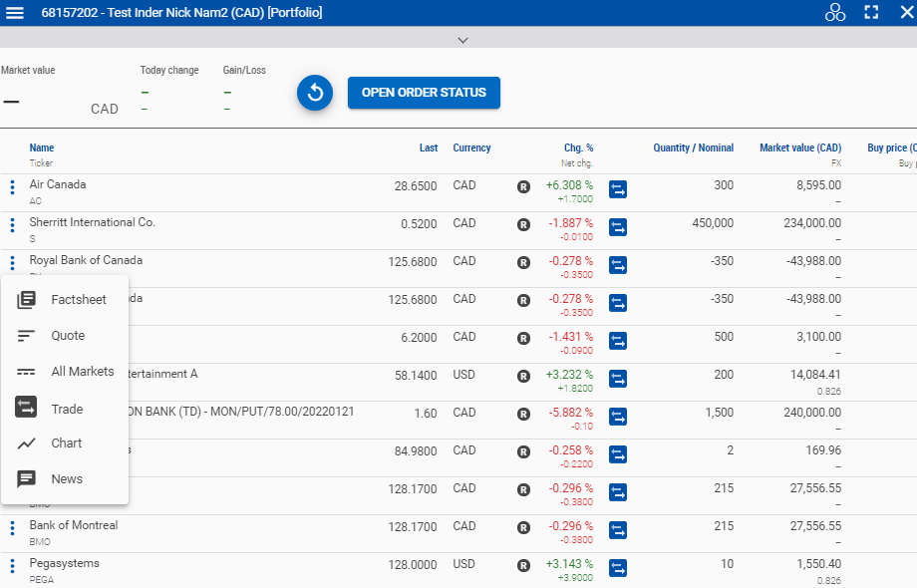Image resolution: width=917 pixels, height=588 pixels.
Task: Click trade icon in Royal Bank of Canada row
Action: coord(618,265)
